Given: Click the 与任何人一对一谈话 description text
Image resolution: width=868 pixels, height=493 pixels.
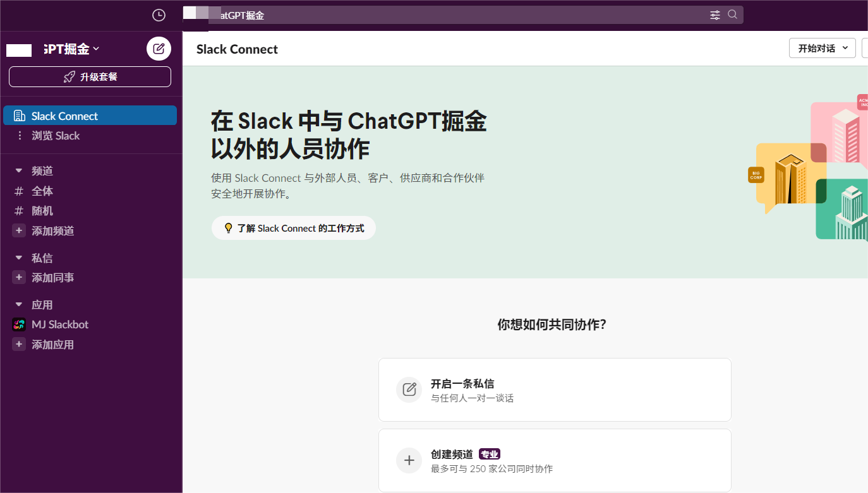Looking at the screenshot, I should [x=472, y=398].
